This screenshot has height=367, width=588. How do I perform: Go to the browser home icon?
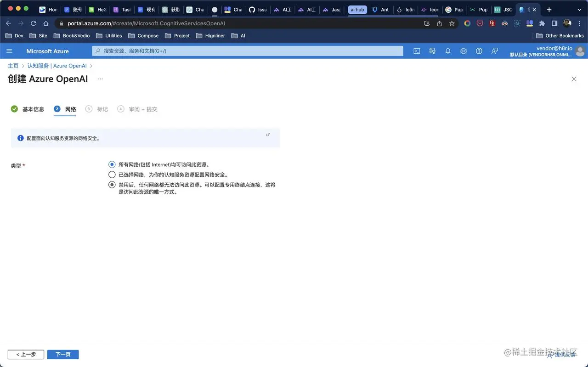click(x=46, y=23)
